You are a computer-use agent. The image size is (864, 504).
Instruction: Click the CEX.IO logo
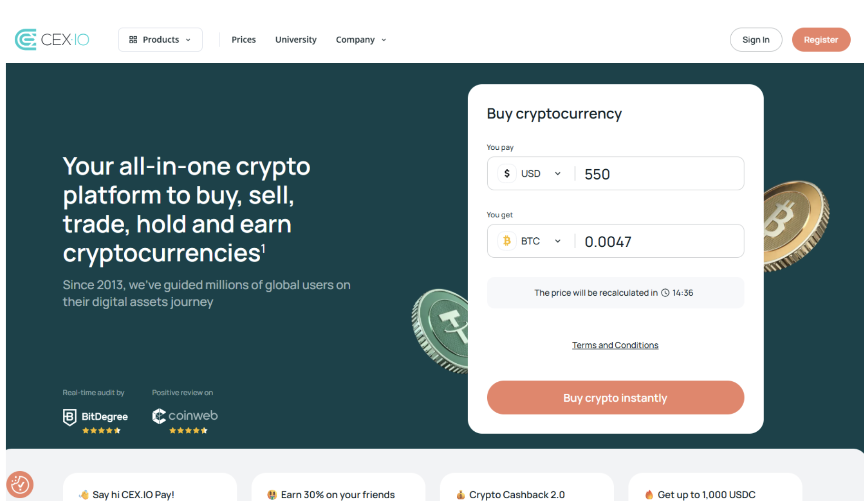point(52,39)
